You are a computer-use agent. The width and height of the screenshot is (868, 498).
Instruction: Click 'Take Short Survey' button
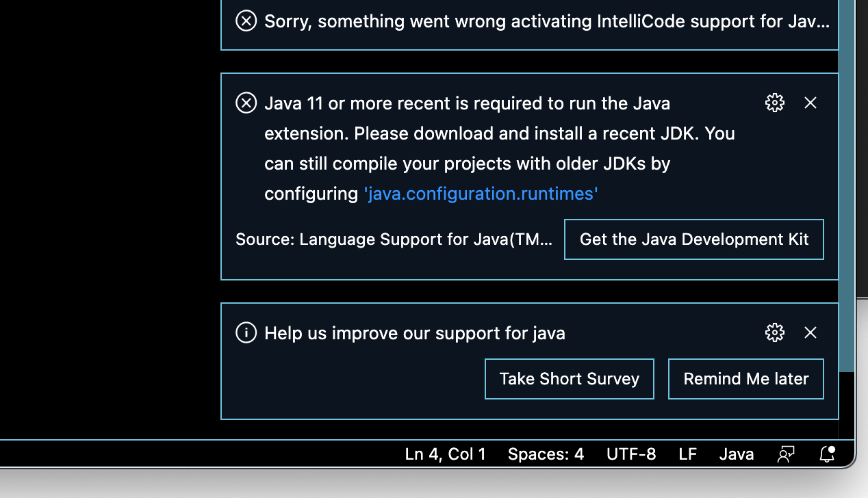[569, 378]
